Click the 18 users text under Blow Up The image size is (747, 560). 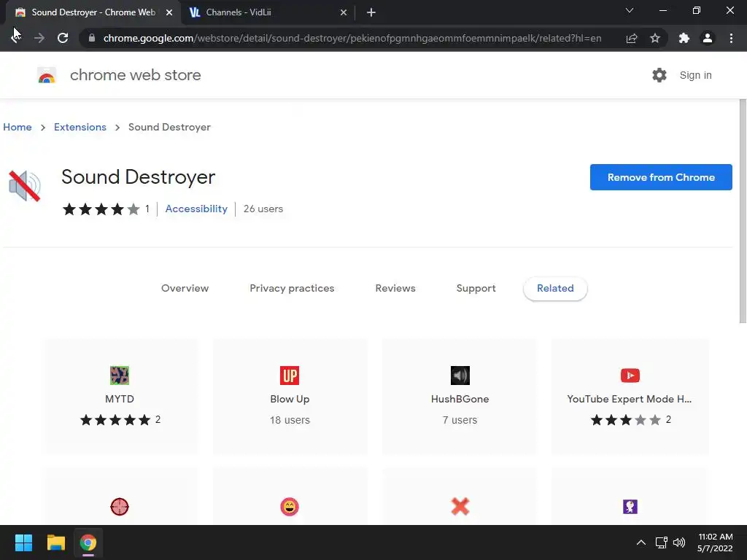tap(290, 420)
